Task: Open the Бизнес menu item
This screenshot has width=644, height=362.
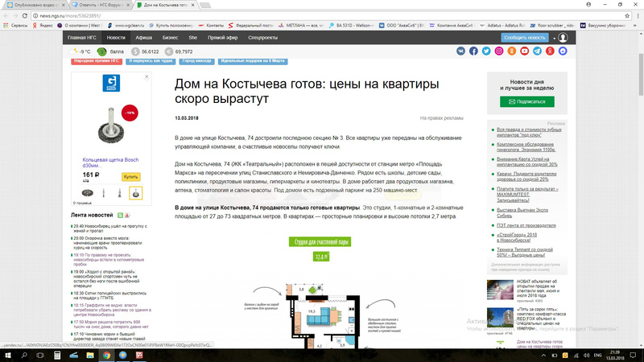Action: (x=170, y=38)
